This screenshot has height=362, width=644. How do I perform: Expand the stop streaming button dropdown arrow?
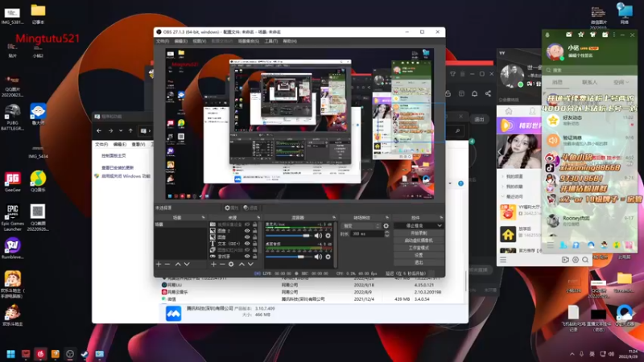[x=440, y=226]
